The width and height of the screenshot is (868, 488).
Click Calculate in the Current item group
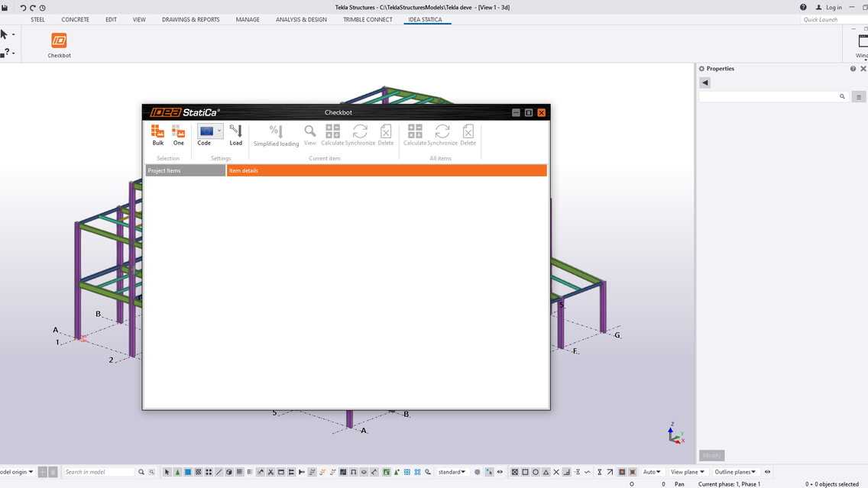tap(332, 135)
